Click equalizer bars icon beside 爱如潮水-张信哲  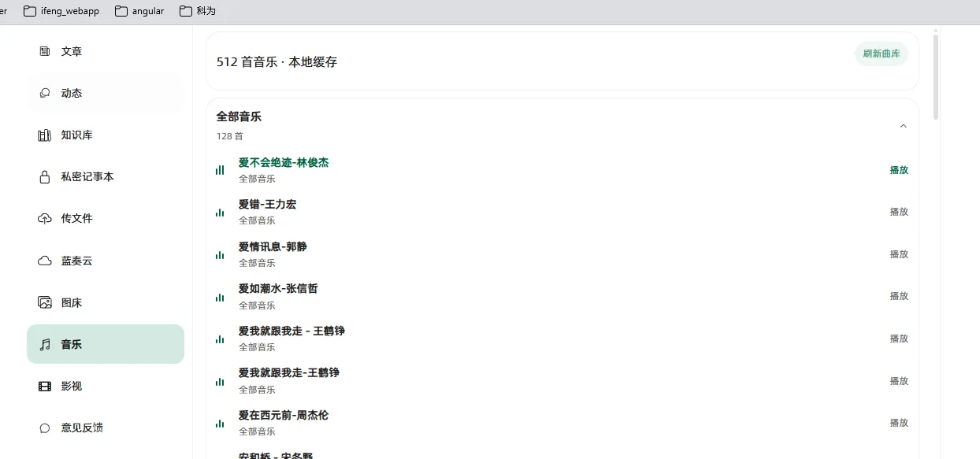(220, 297)
